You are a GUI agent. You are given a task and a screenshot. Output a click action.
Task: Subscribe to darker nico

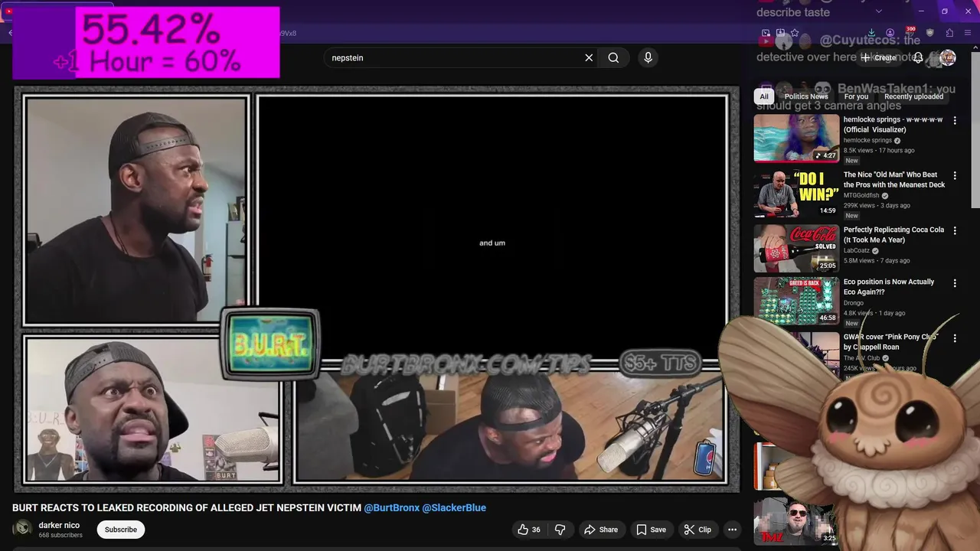[x=121, y=530]
